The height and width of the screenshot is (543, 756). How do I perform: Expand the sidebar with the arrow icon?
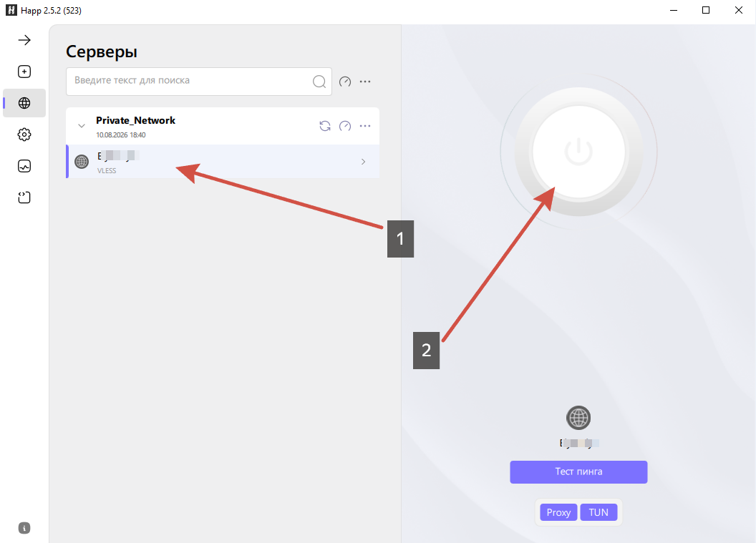point(24,40)
